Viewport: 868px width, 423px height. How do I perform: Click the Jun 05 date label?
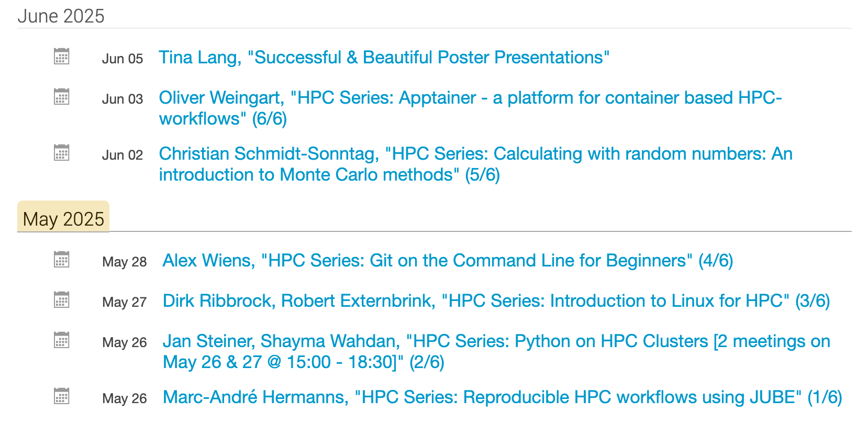point(123,59)
